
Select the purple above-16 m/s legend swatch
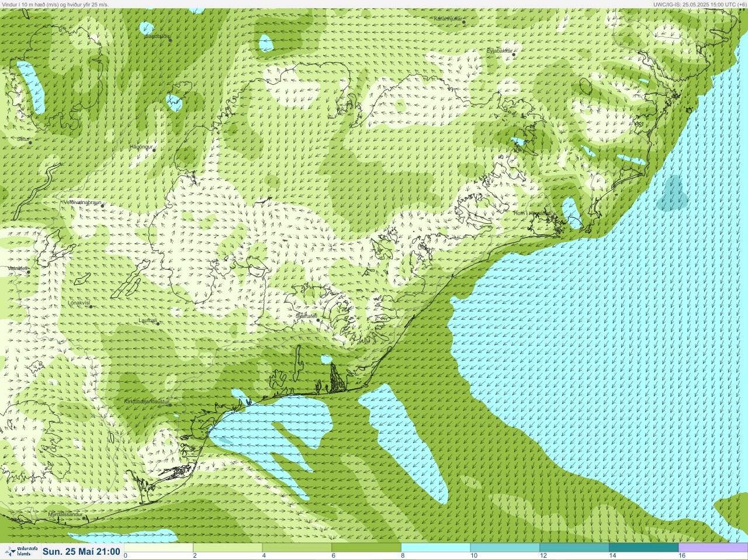click(712, 548)
